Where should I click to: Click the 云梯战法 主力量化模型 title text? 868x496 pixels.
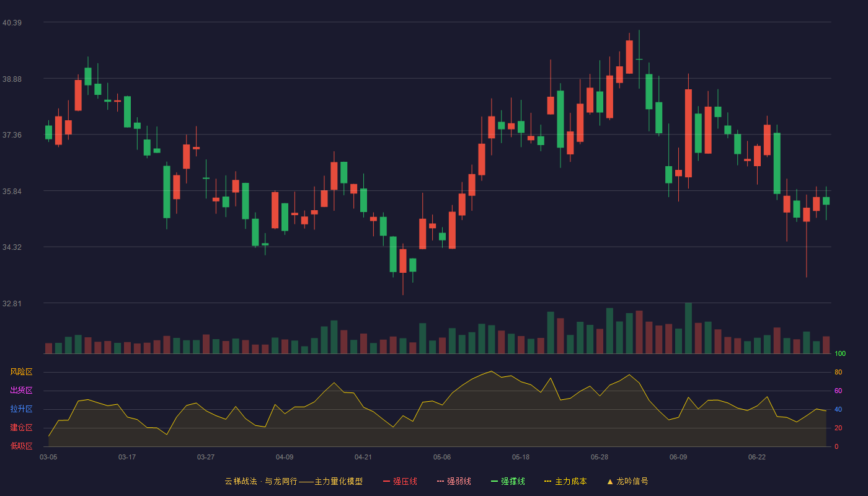pyautogui.click(x=294, y=481)
